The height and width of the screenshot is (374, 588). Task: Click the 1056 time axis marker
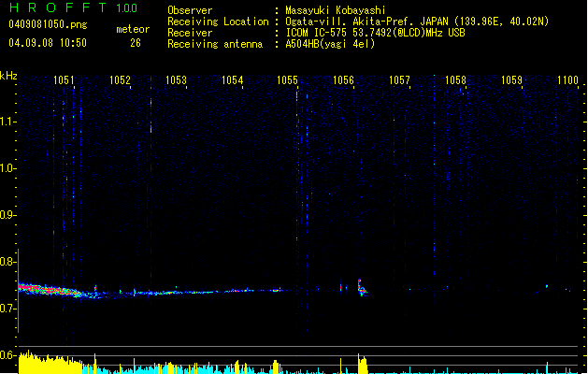pos(343,79)
